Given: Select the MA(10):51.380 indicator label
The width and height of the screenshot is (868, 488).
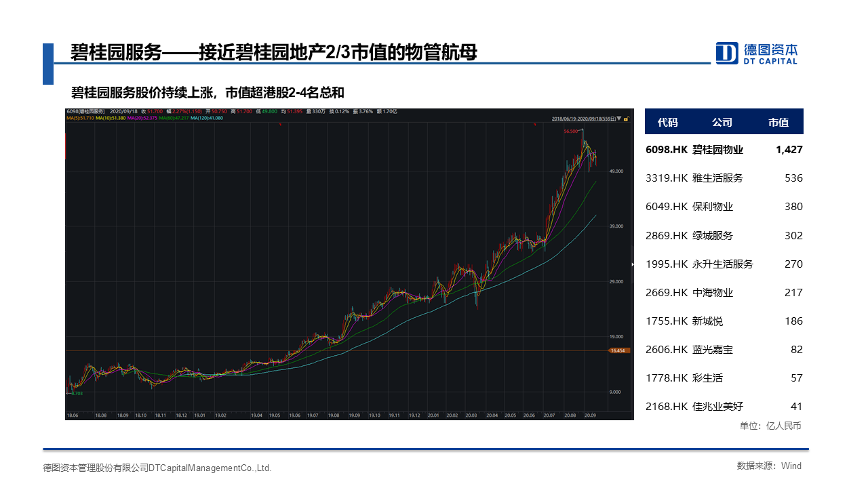Looking at the screenshot, I should (110, 118).
